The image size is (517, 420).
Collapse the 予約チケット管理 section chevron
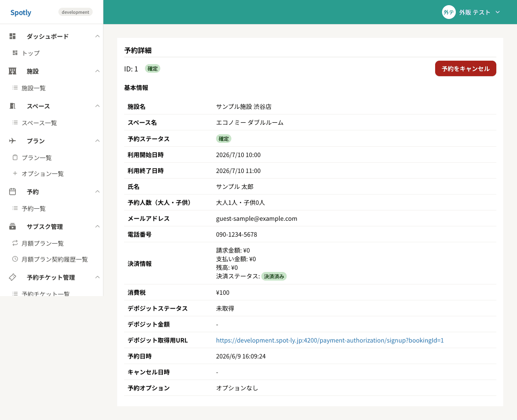[x=97, y=277]
